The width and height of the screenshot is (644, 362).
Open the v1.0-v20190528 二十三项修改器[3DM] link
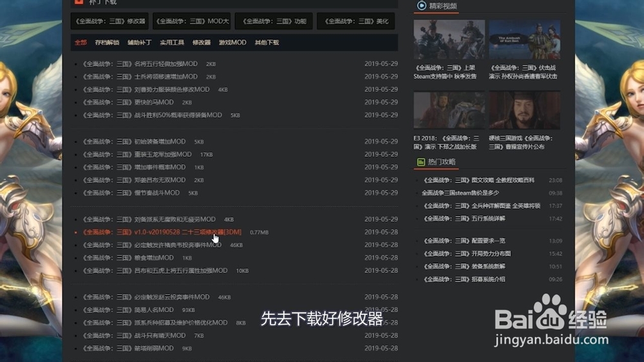pyautogui.click(x=162, y=232)
